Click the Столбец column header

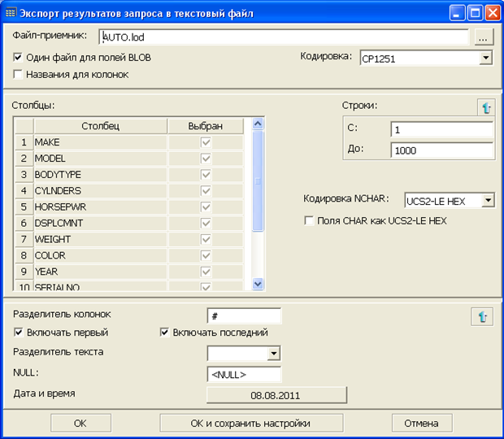100,126
